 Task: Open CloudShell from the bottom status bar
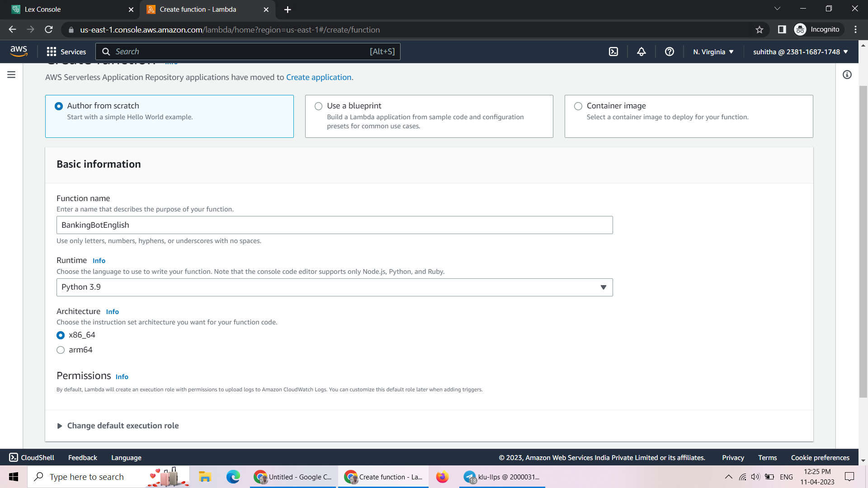pyautogui.click(x=31, y=457)
